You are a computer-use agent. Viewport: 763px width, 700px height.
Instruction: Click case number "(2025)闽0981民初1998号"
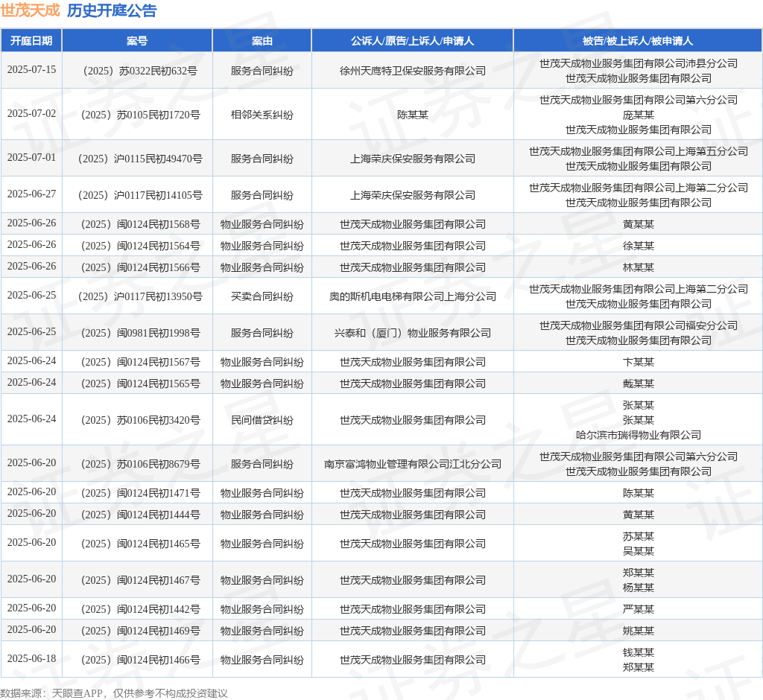pos(140,333)
